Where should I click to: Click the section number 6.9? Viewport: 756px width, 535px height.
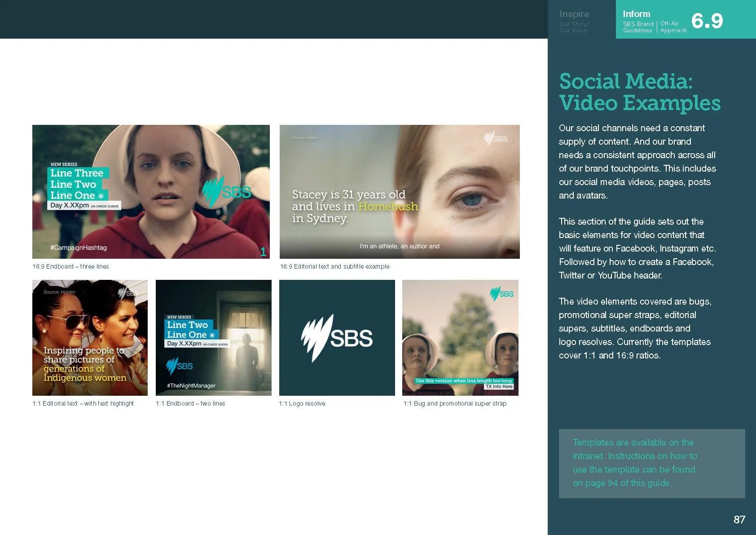pos(707,21)
